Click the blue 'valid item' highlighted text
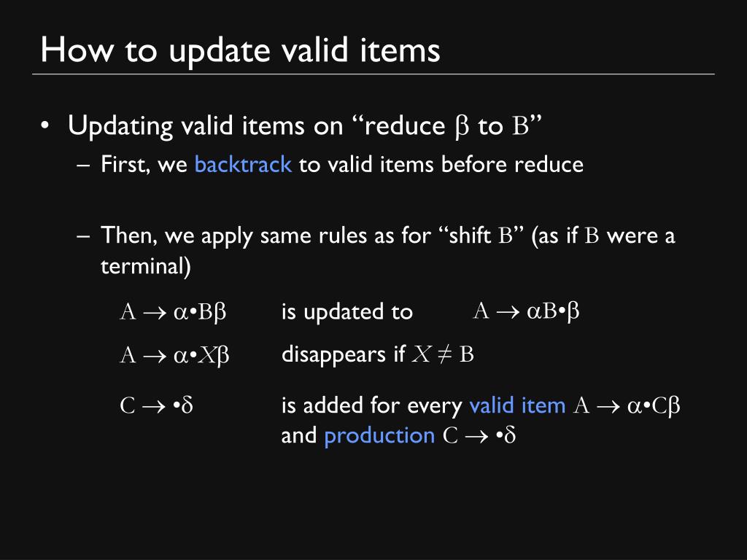Viewport: 747px width, 560px height. (x=517, y=405)
